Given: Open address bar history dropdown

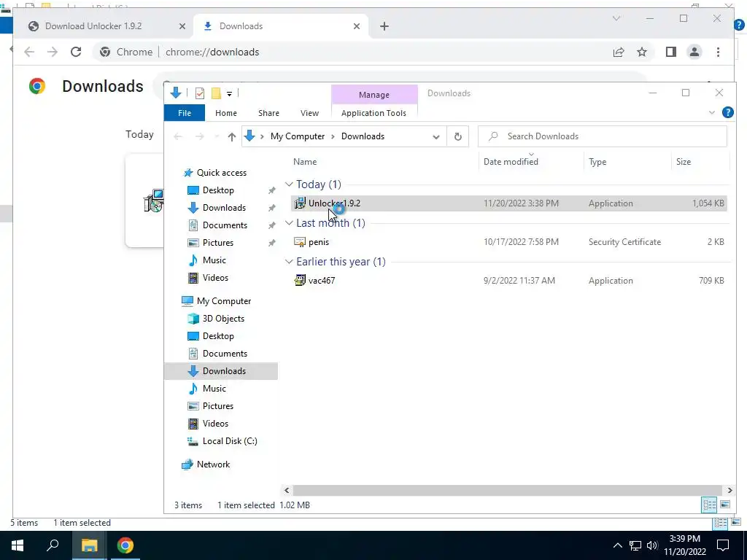Looking at the screenshot, I should [436, 136].
